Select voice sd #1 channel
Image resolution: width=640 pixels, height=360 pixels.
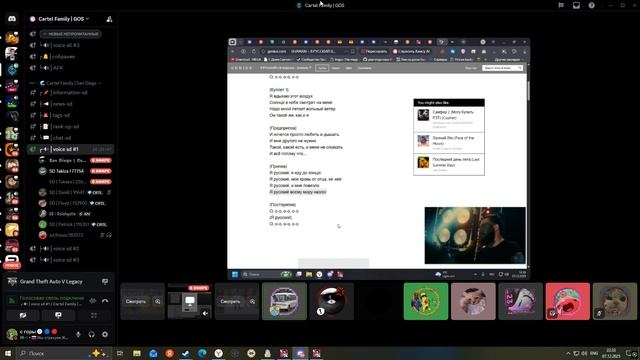(x=70, y=149)
